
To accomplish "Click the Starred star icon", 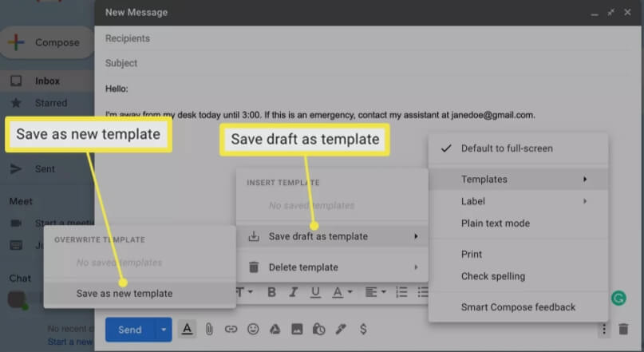I will tap(16, 103).
